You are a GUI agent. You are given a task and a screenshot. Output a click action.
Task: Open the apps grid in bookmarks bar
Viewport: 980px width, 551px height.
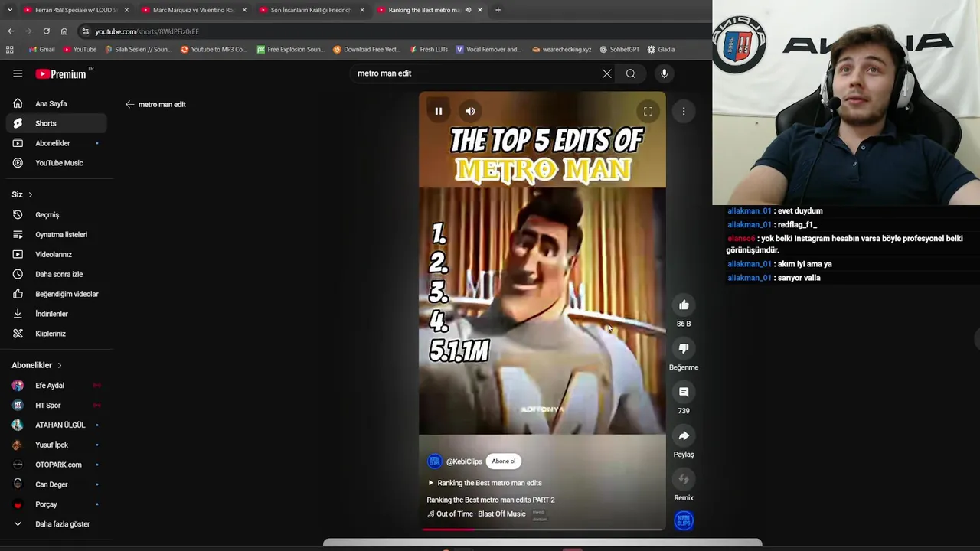[x=9, y=49]
